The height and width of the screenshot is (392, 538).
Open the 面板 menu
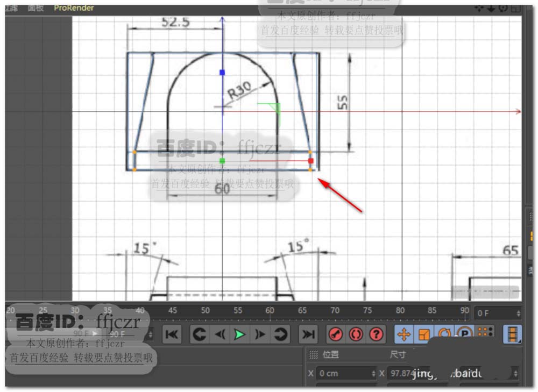pyautogui.click(x=36, y=8)
